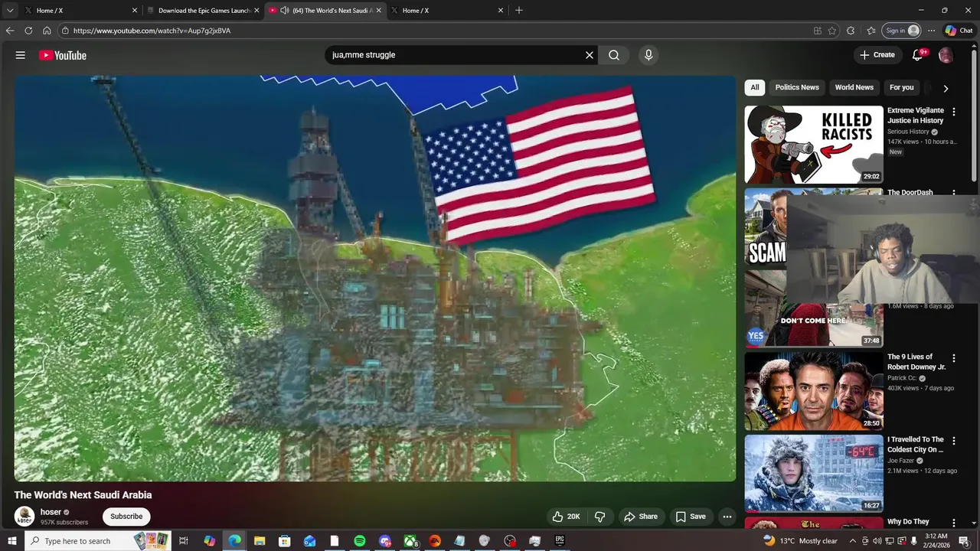This screenshot has width=980, height=551.
Task: Select the For you chip
Action: click(x=901, y=87)
